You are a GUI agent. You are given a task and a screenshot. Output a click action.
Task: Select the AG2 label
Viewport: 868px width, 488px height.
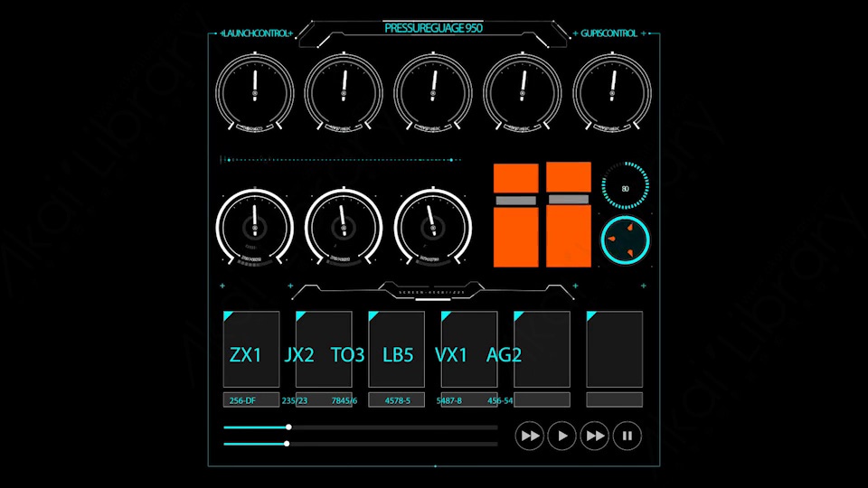[x=504, y=355]
